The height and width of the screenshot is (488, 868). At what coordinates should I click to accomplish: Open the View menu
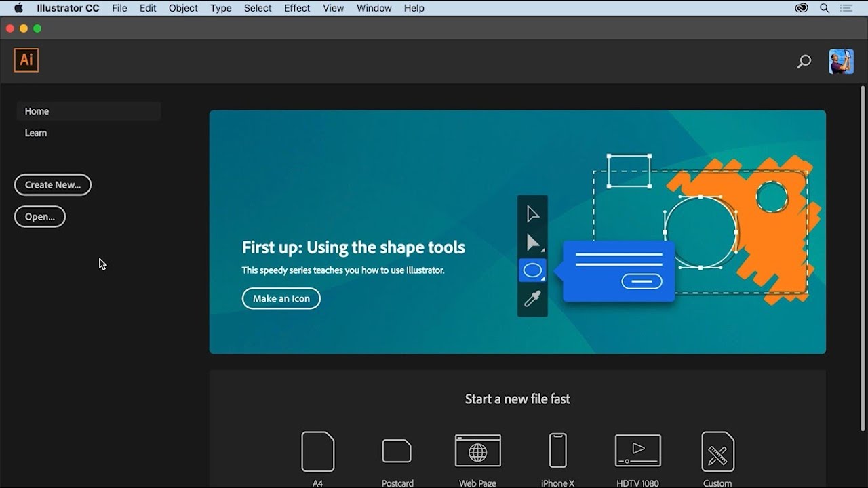pyautogui.click(x=333, y=8)
